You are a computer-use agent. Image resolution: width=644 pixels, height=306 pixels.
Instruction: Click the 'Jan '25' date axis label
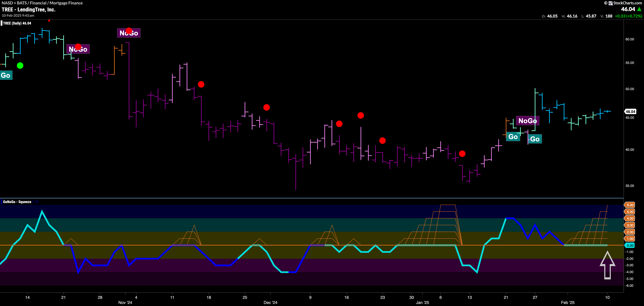[x=422, y=302]
